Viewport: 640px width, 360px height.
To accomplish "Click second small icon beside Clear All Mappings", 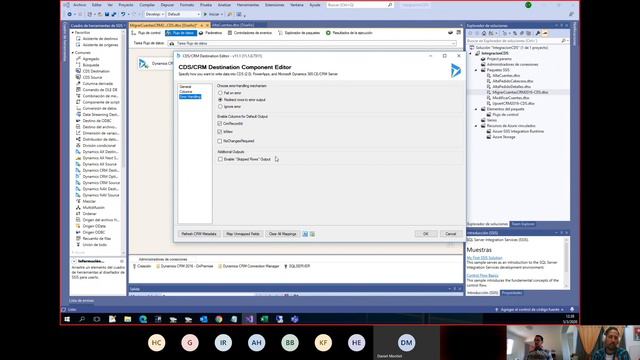I will click(x=312, y=234).
